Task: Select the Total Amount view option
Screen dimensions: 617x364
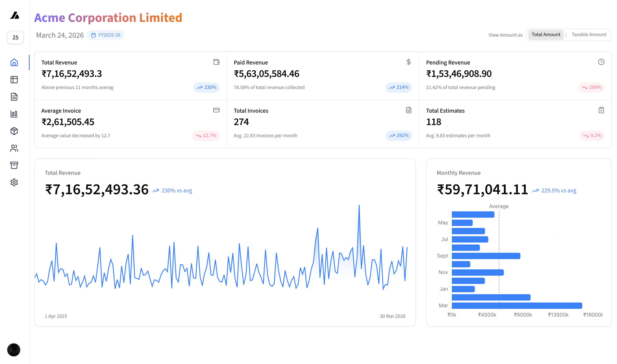Action: pos(546,35)
